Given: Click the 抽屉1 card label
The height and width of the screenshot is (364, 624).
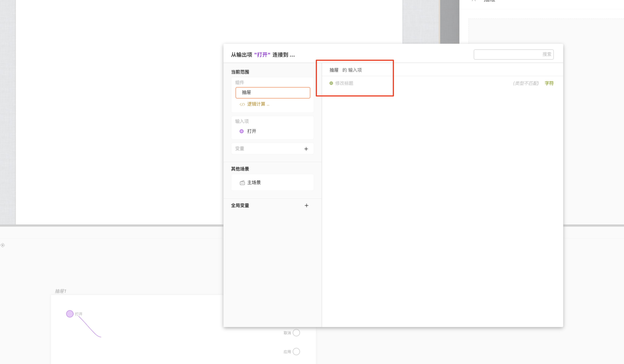Looking at the screenshot, I should [x=60, y=291].
